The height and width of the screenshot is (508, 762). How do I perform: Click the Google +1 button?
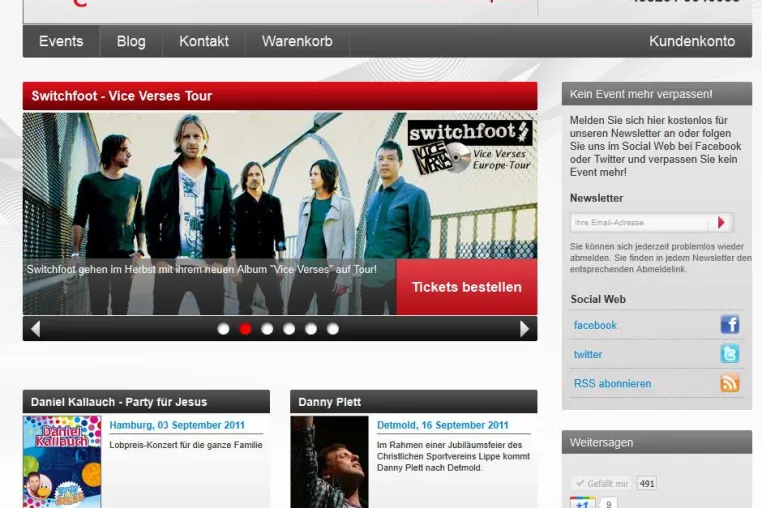point(582,503)
